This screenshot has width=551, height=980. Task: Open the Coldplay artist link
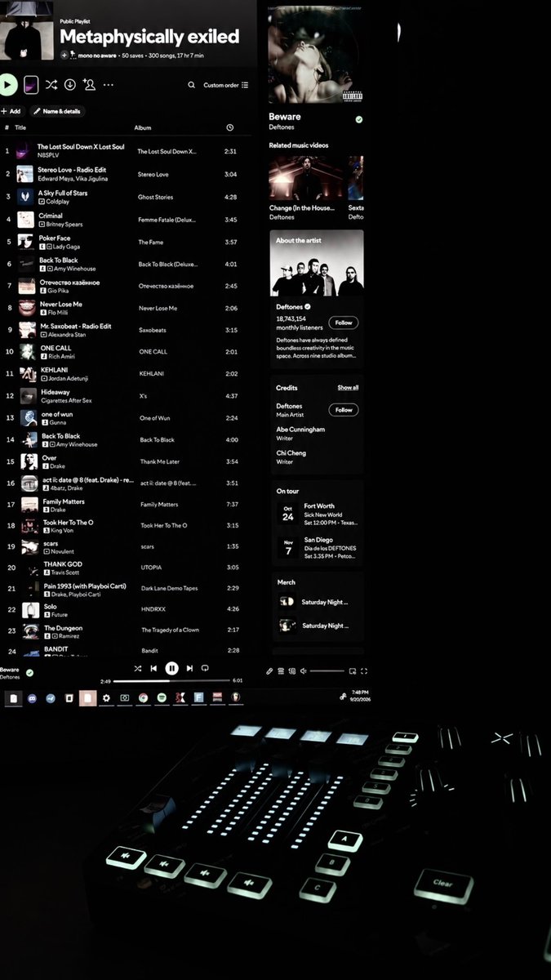pyautogui.click(x=57, y=201)
